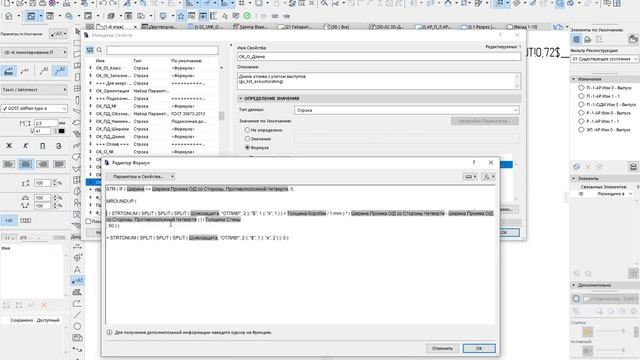Select the Не определено radio button
640x360 pixels.
tap(247, 130)
